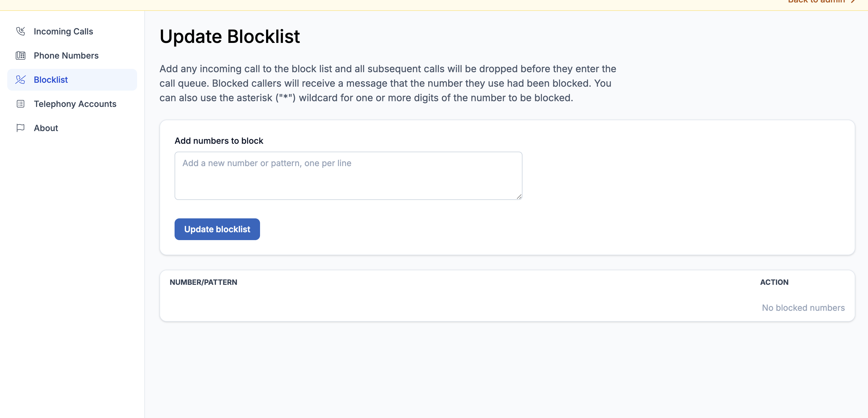The image size is (868, 418).
Task: Click the arrow beside Back to admin
Action: [x=853, y=1]
